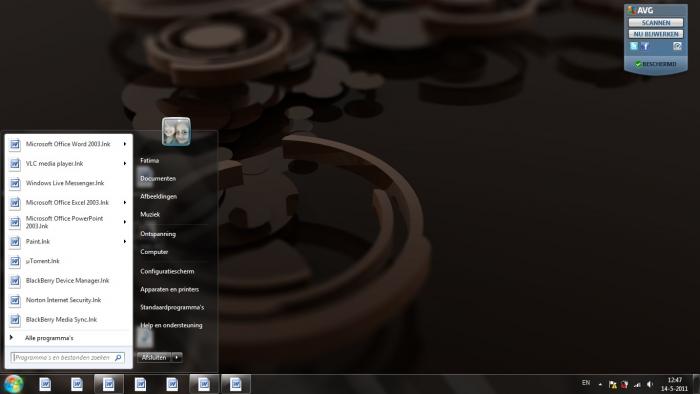This screenshot has height=394, width=700.
Task: Open the Action Center flag tray icon
Action: pos(612,384)
